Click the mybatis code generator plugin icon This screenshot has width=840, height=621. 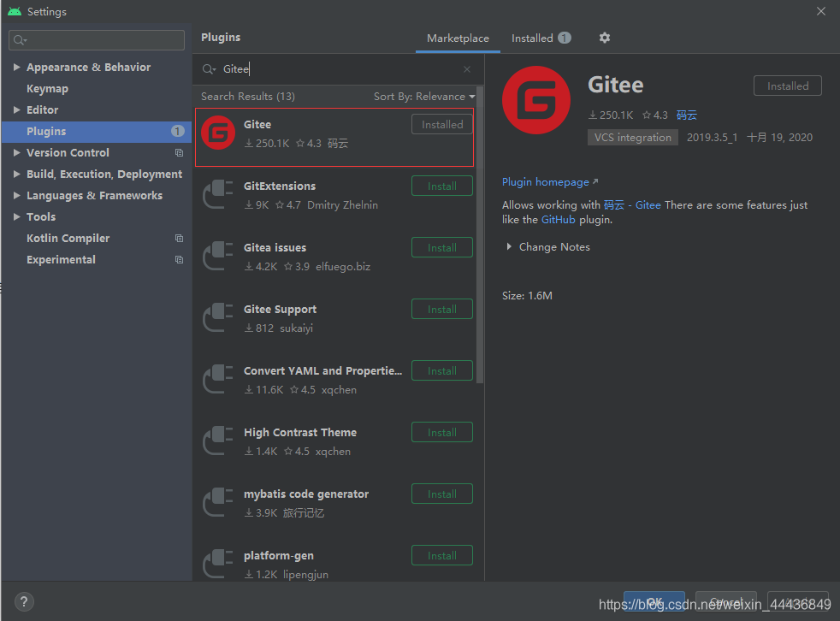[218, 502]
